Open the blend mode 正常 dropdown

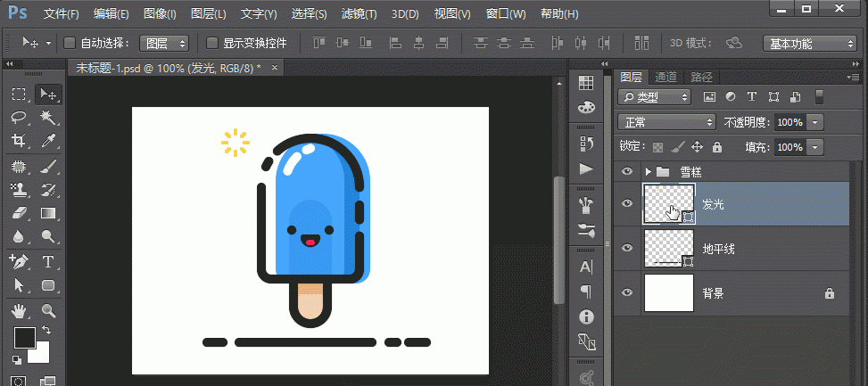(x=666, y=121)
